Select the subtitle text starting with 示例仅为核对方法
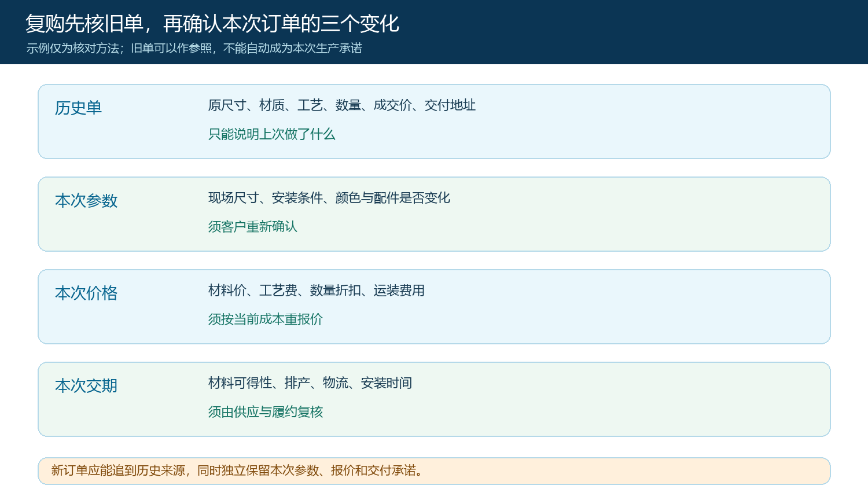The image size is (868, 489). 194,48
